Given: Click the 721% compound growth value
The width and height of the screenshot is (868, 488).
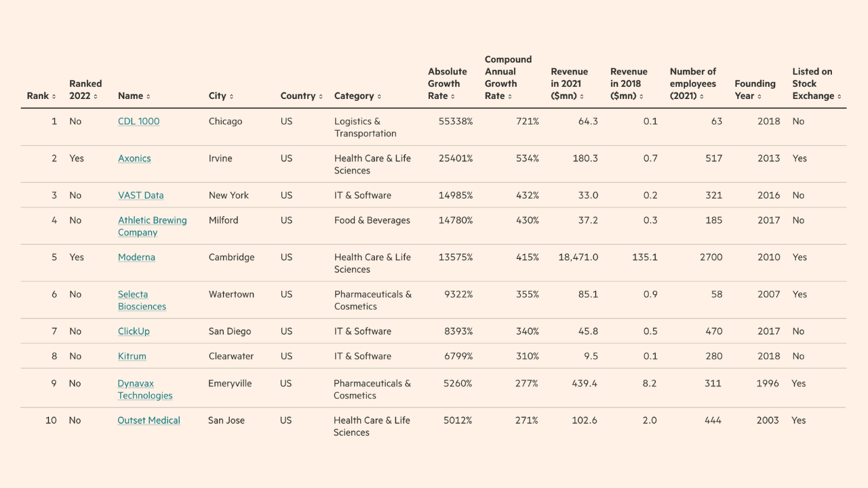Looking at the screenshot, I should point(527,121).
